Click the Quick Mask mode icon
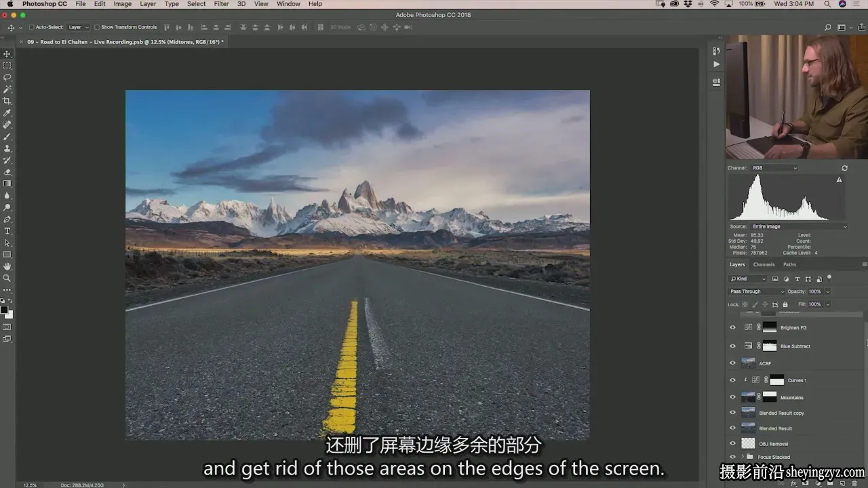868x488 pixels. pos(7,327)
